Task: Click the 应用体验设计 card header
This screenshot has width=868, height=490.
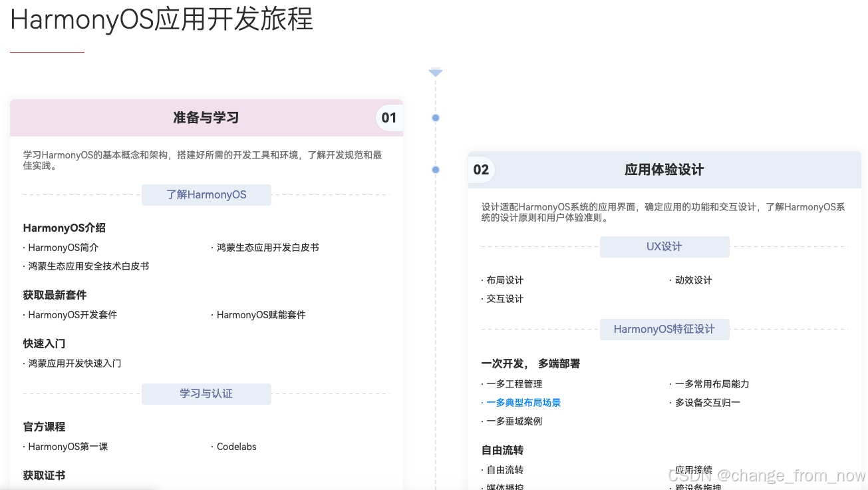Action: point(664,170)
